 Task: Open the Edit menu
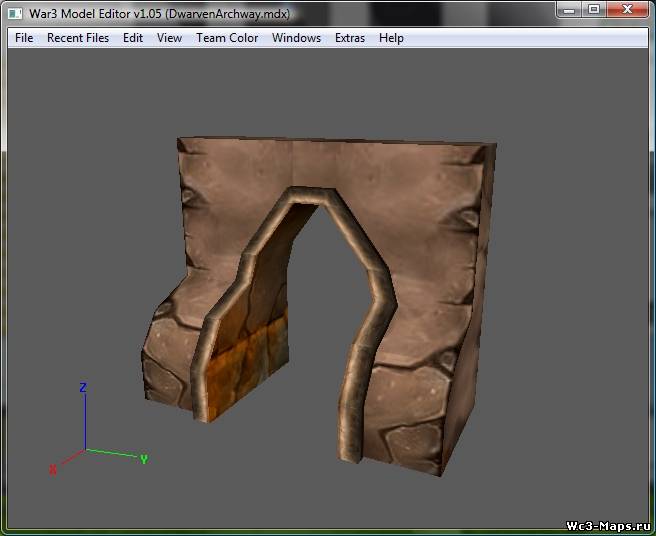[133, 38]
